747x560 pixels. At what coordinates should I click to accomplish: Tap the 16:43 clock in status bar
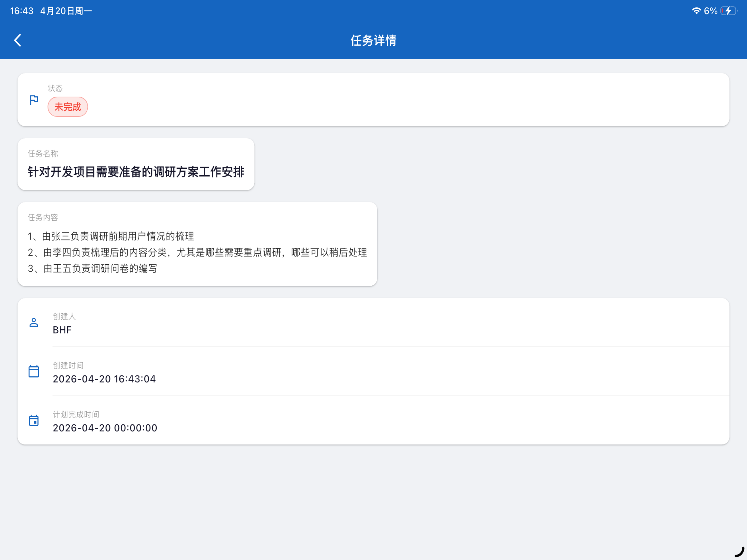pos(22,11)
